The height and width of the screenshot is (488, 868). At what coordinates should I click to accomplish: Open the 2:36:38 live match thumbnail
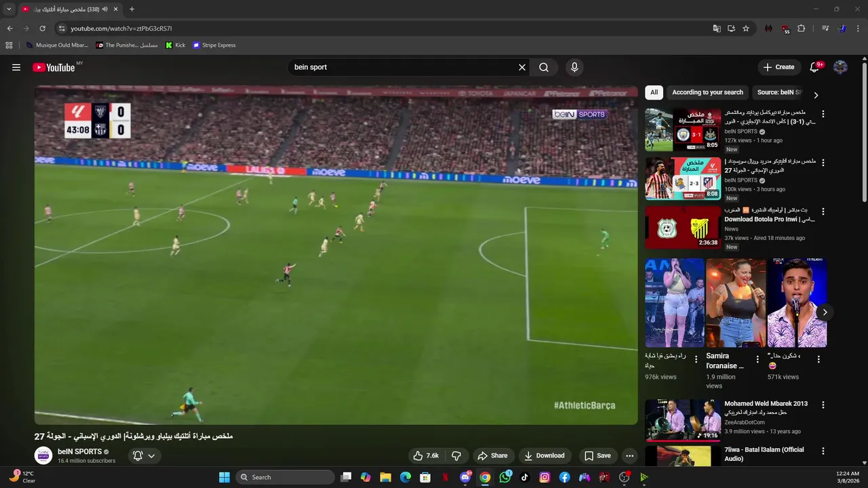click(x=683, y=227)
